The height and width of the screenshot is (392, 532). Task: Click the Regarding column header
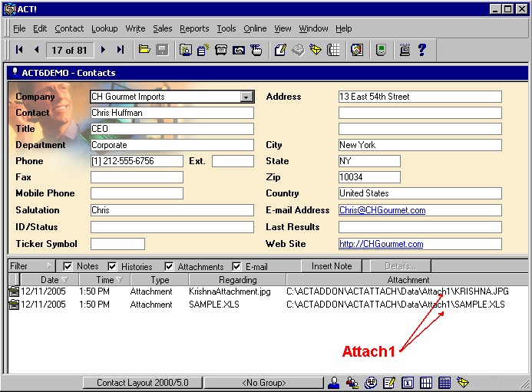pos(237,280)
